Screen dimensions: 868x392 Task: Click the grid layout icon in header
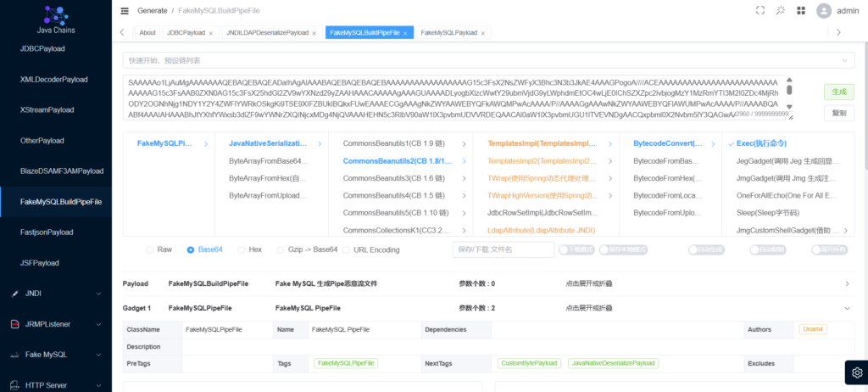pyautogui.click(x=801, y=10)
